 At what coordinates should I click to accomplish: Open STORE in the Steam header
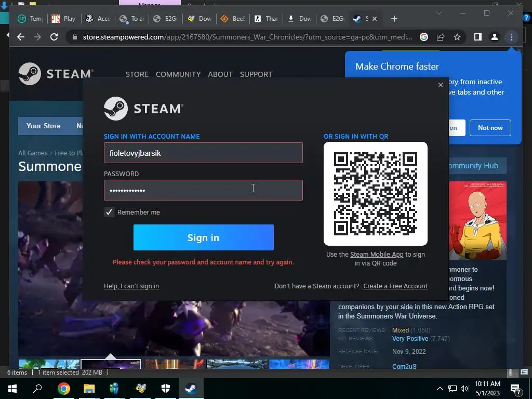(137, 74)
